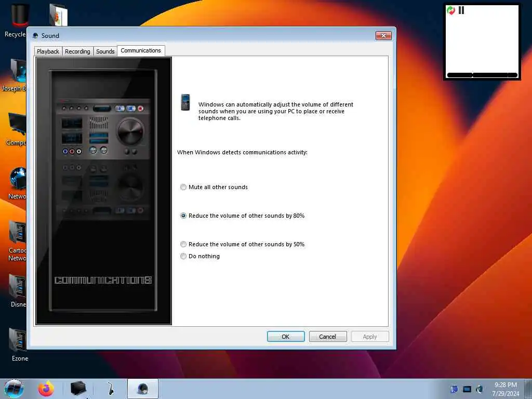532x399 pixels.
Task: Select the Recycle Bin desktop icon
Action: [x=16, y=20]
